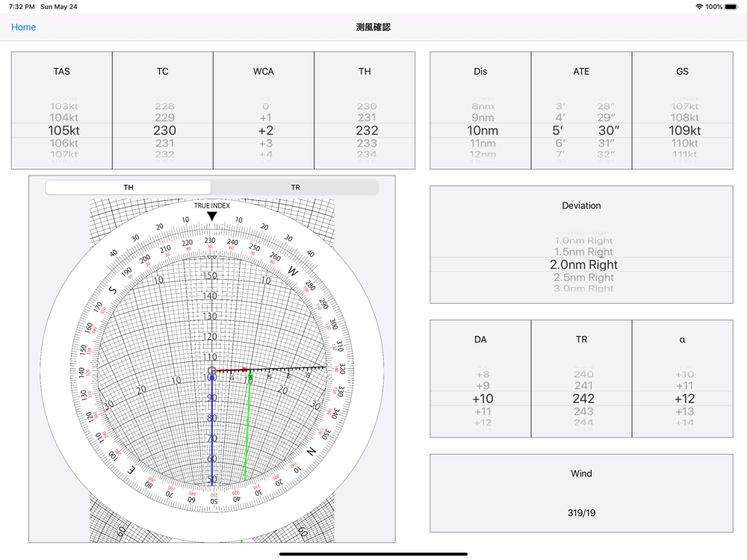This screenshot has width=747, height=560.
Task: Switch the compass view to the TR segment
Action: coord(295,187)
